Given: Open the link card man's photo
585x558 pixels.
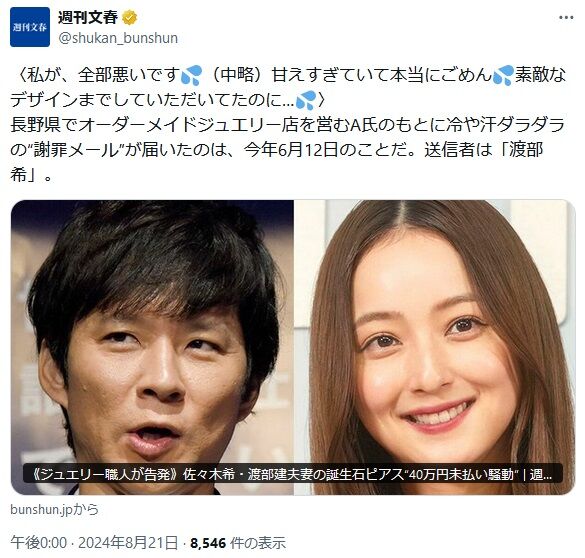Looking at the screenshot, I should (x=152, y=347).
